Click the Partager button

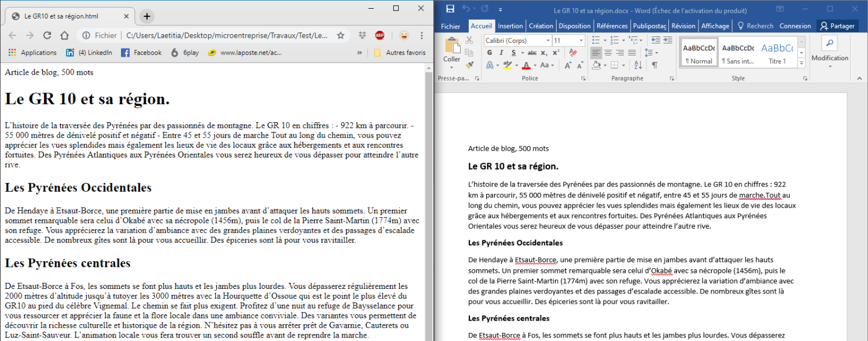(x=837, y=26)
